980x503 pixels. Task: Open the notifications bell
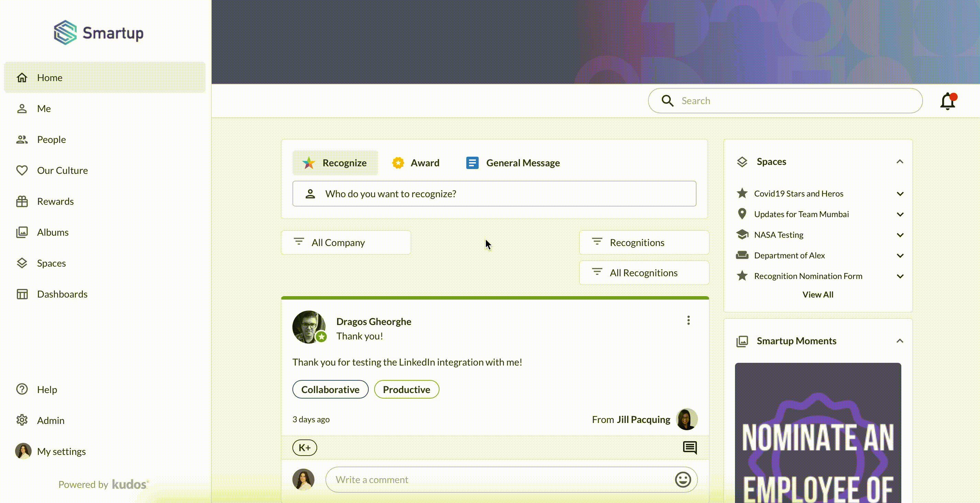tap(948, 101)
